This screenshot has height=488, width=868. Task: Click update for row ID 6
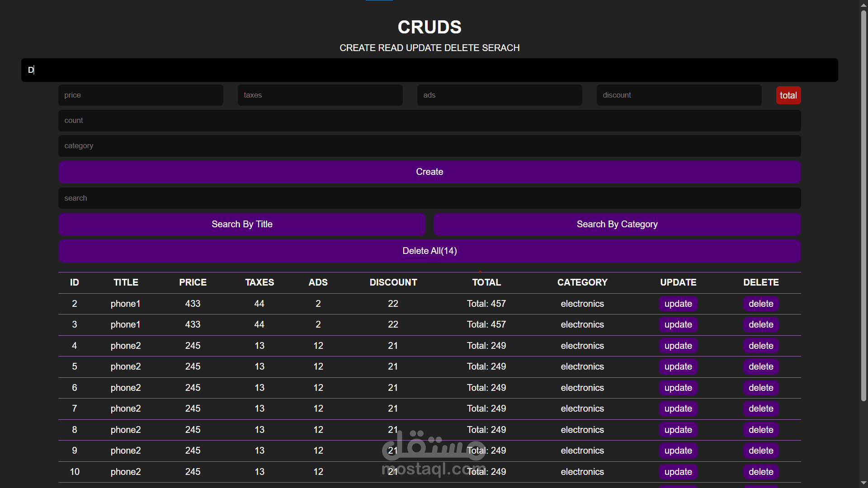(x=678, y=388)
